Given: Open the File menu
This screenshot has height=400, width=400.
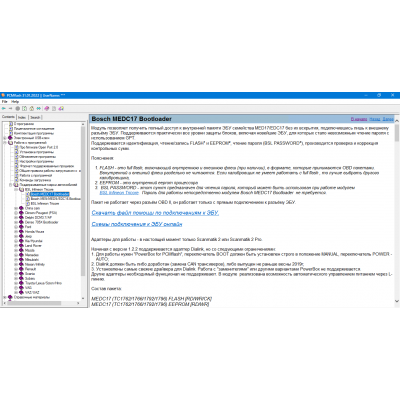Looking at the screenshot, I should click(x=4, y=101).
